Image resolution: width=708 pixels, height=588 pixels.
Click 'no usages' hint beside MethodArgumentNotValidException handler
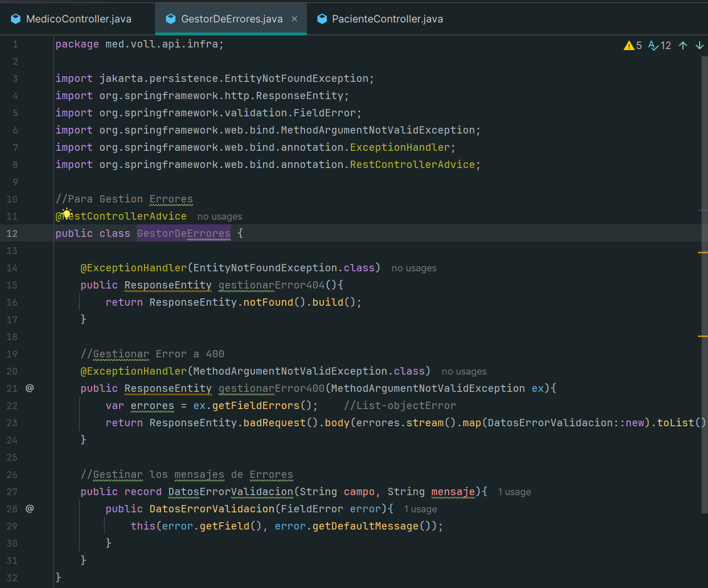[464, 371]
